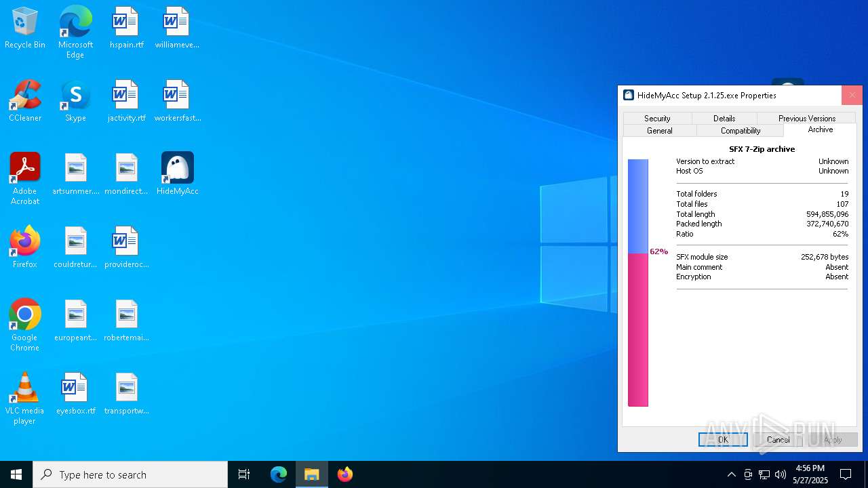Open the notification center icon
Screen dimensions: 868x488
pyautogui.click(x=846, y=474)
